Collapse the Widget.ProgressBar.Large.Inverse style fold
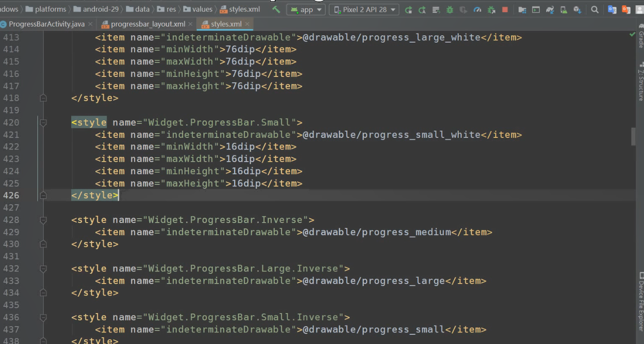This screenshot has height=344, width=644. (43, 269)
